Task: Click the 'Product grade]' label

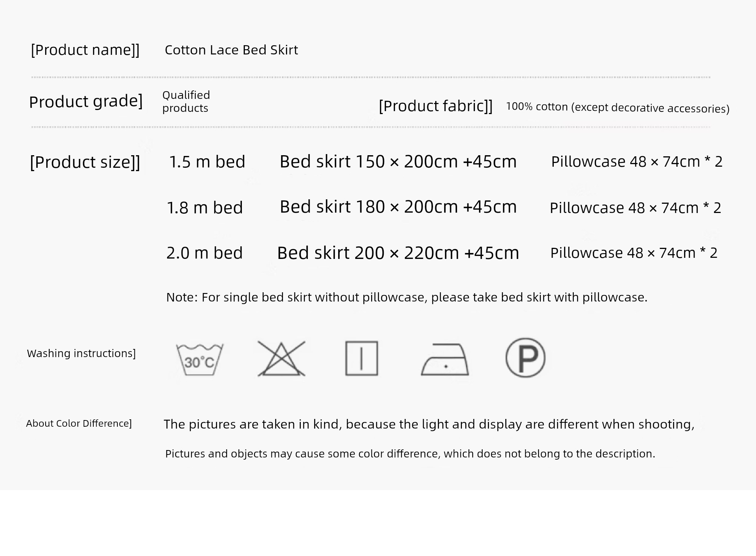Action: (x=86, y=101)
